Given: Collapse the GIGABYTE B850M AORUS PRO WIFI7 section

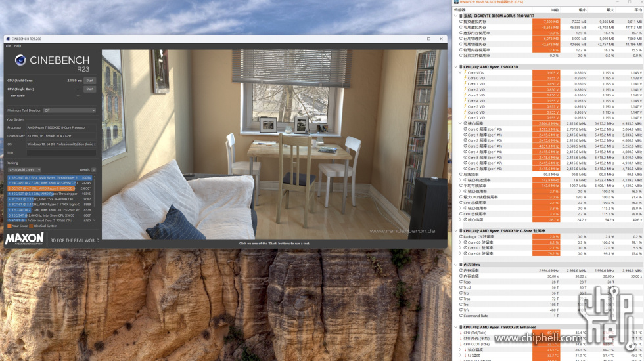Looking at the screenshot, I should pos(456,15).
